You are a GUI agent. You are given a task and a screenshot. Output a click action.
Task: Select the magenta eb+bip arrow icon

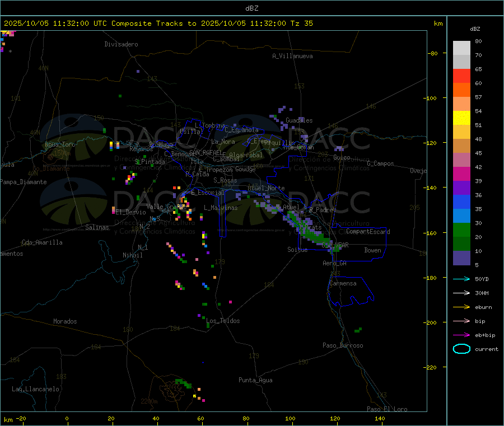click(x=461, y=335)
